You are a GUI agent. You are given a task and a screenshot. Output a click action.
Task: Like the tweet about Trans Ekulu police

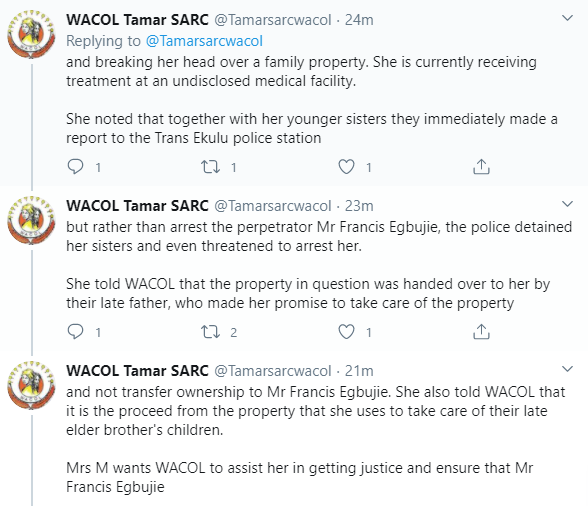tap(346, 167)
